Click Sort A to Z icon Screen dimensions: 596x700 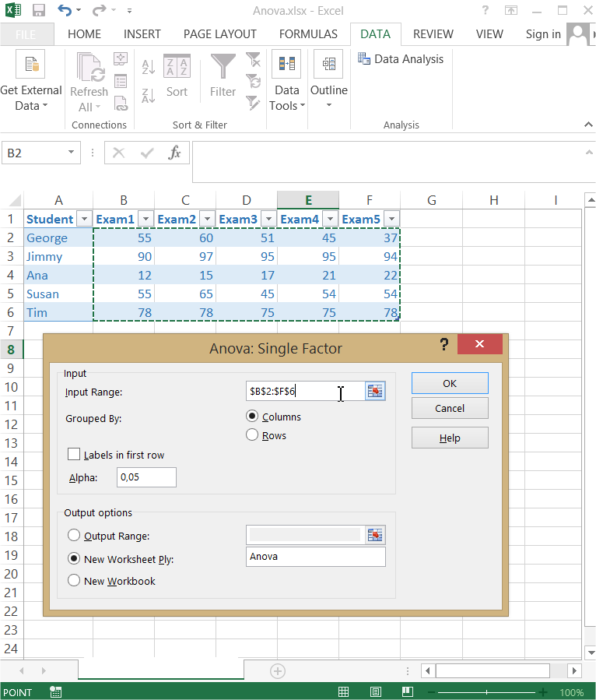148,68
